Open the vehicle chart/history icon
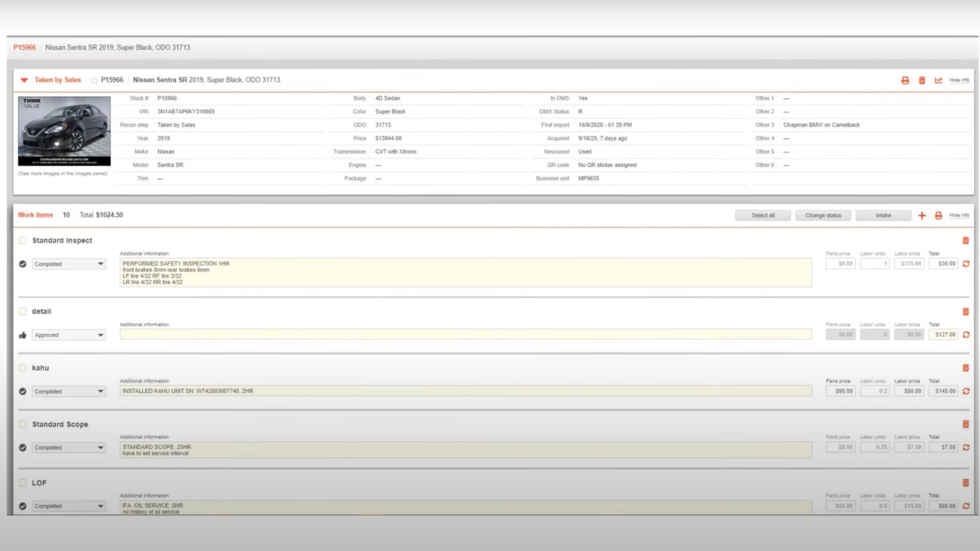This screenshot has width=980, height=551. [938, 80]
